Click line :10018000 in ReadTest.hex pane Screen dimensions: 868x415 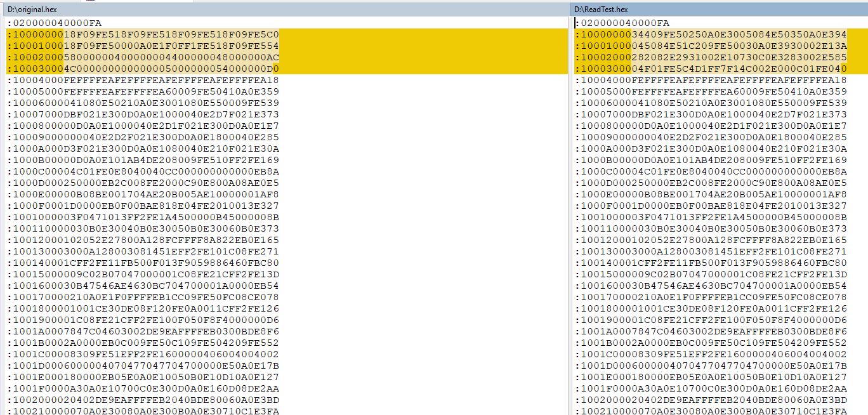click(711, 308)
